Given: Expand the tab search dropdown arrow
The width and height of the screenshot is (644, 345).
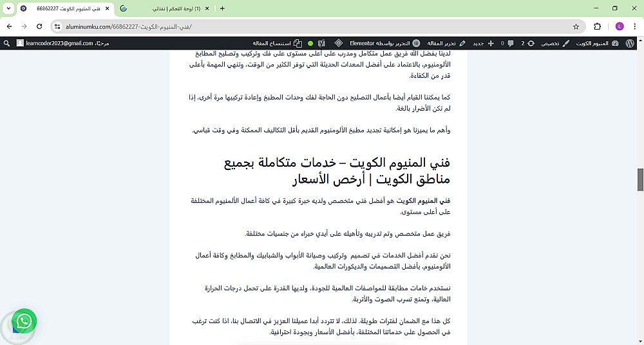Looking at the screenshot, I should point(8,8).
